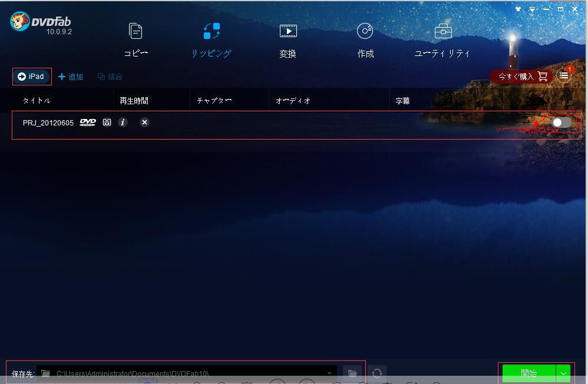Open the save path dropdown list
588x384 pixels.
click(x=330, y=373)
